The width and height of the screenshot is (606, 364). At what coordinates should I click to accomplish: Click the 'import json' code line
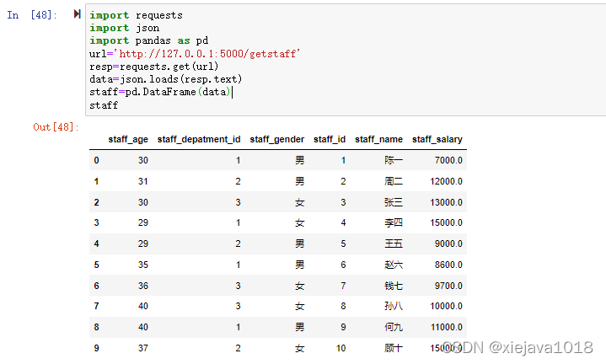point(125,28)
